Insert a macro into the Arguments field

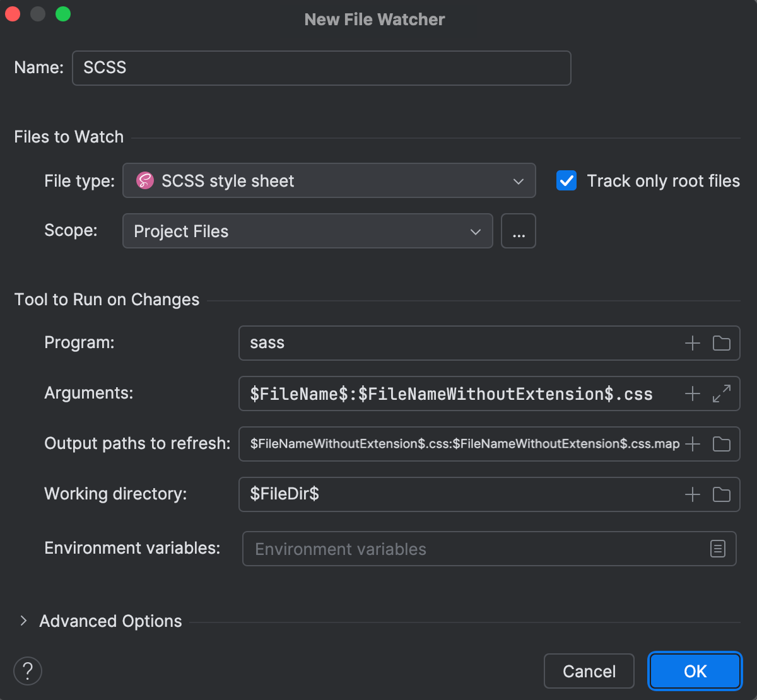click(692, 394)
